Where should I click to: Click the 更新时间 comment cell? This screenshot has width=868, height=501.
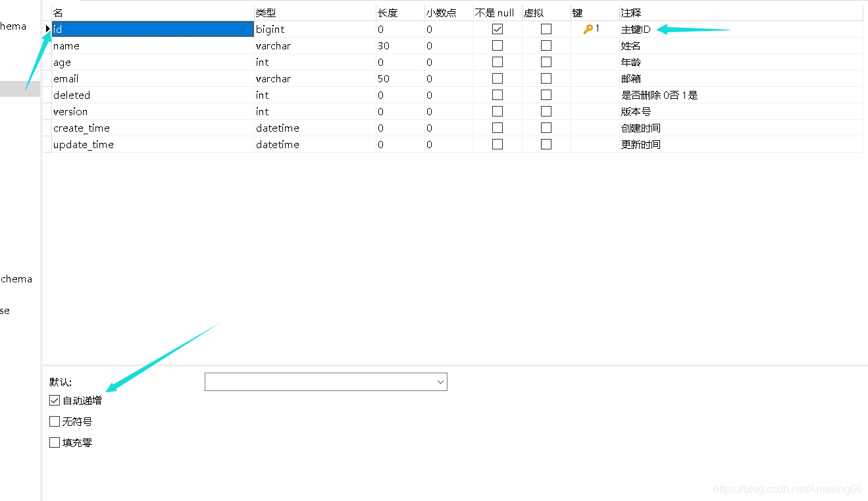pos(741,144)
